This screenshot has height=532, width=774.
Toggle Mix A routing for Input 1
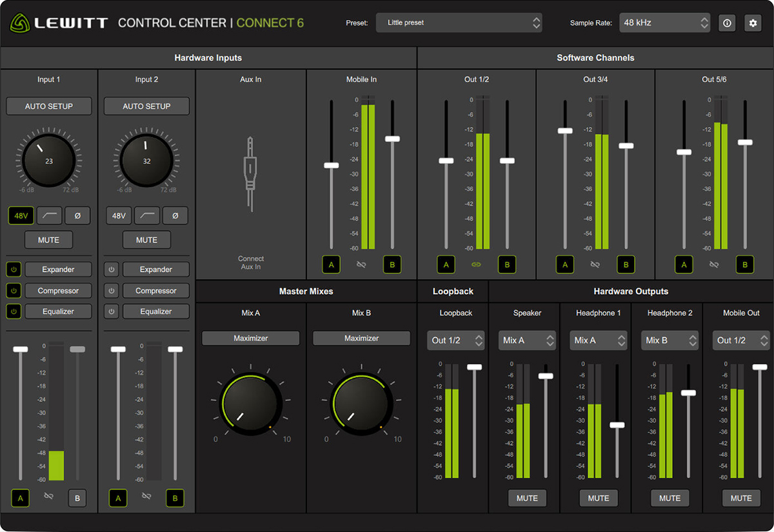click(20, 498)
